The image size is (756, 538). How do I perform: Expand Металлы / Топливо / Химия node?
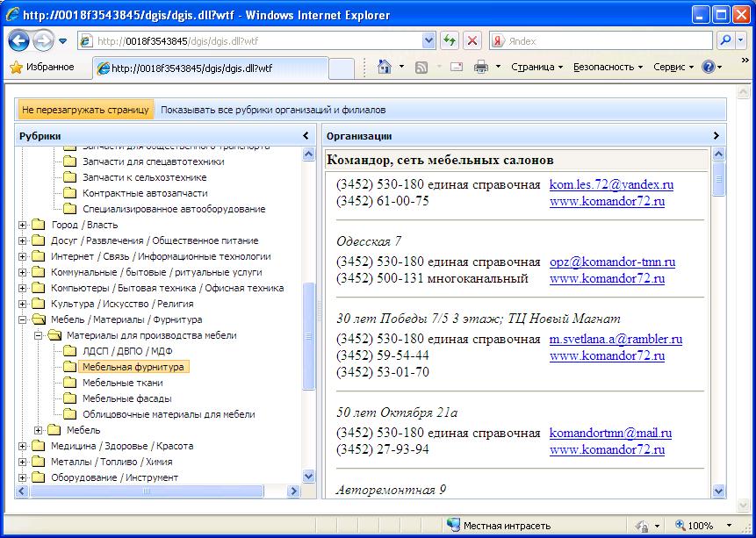pyautogui.click(x=22, y=462)
